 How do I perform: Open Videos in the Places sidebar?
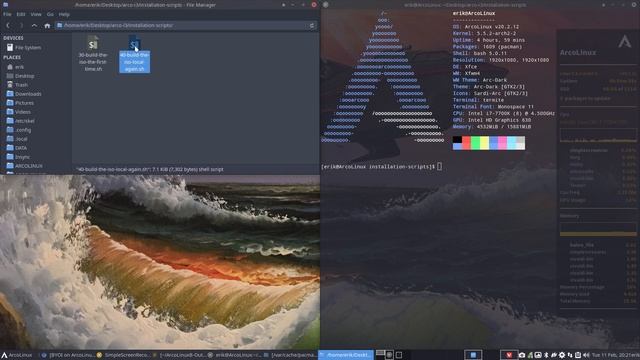[19, 112]
